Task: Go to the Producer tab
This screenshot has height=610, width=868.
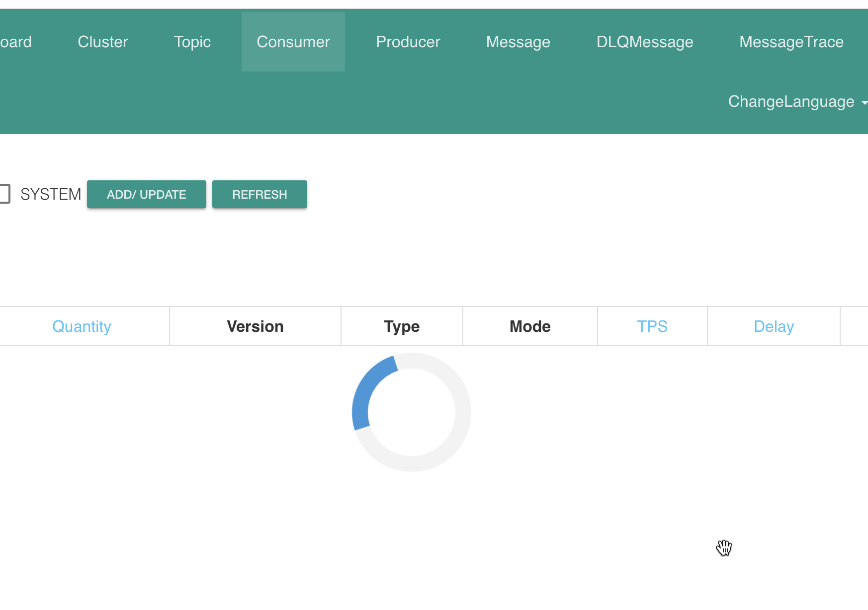Action: pos(408,42)
